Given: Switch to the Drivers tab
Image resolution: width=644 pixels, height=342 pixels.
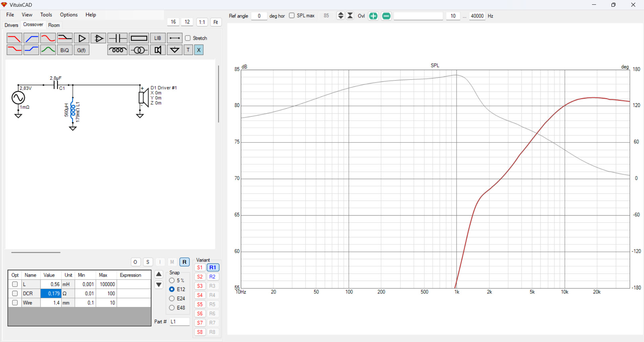Looking at the screenshot, I should tap(11, 25).
